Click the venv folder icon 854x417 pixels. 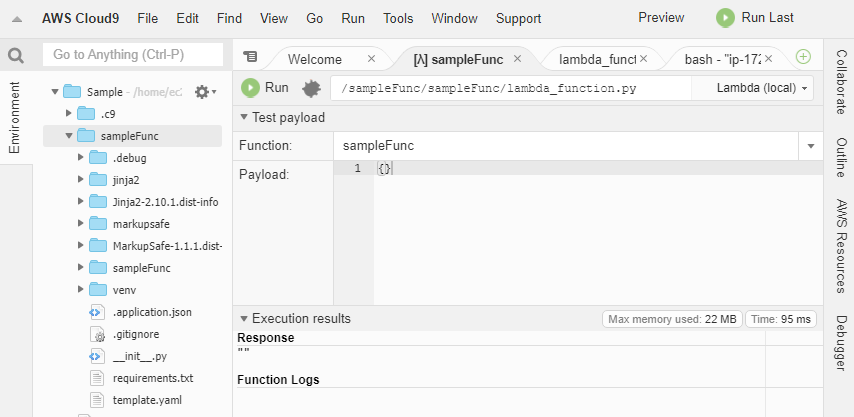[x=98, y=290]
